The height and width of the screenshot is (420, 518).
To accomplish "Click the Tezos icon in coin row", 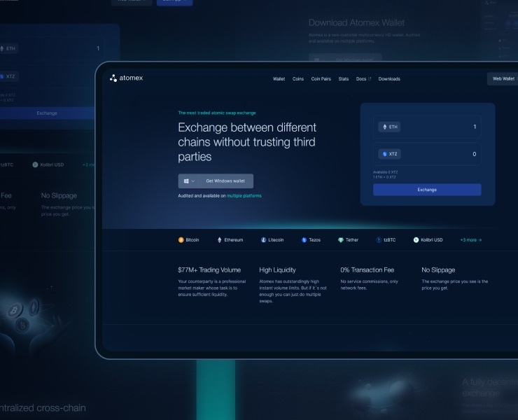I will [x=304, y=240].
